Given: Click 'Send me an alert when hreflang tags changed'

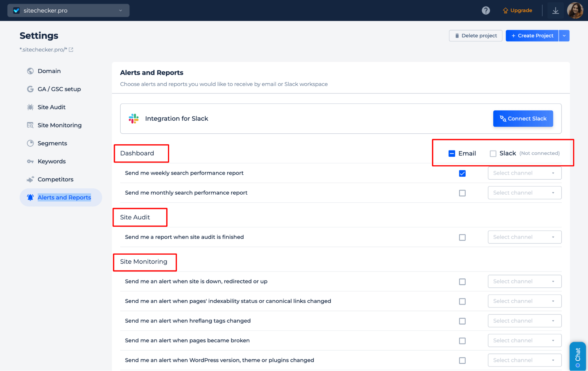Looking at the screenshot, I should (x=188, y=321).
